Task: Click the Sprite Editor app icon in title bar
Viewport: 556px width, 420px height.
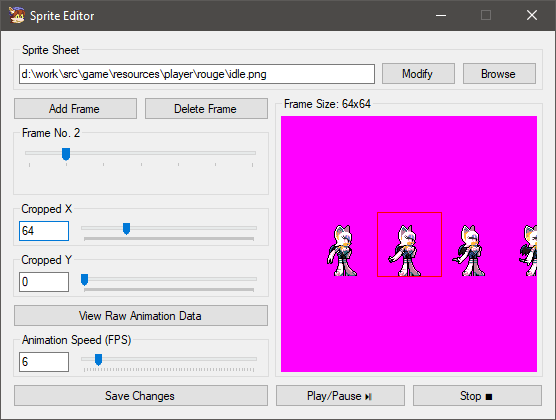Action: (x=17, y=15)
